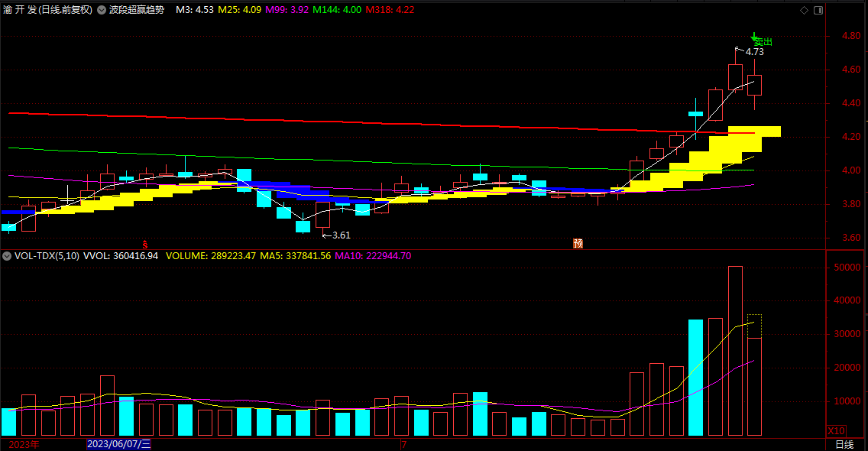Click the 3.61 low price label
Screen dimensions: 868x451
(341, 235)
